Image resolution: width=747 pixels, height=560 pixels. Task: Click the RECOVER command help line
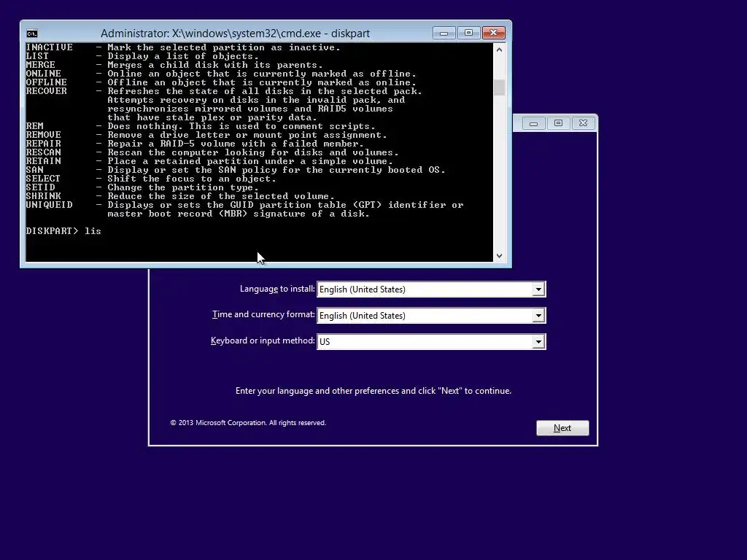click(x=224, y=104)
